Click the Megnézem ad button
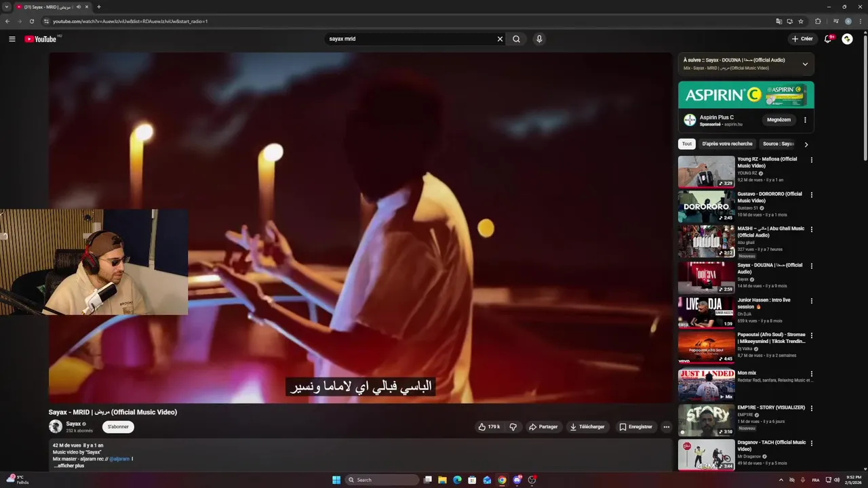The width and height of the screenshot is (868, 488). pyautogui.click(x=778, y=120)
